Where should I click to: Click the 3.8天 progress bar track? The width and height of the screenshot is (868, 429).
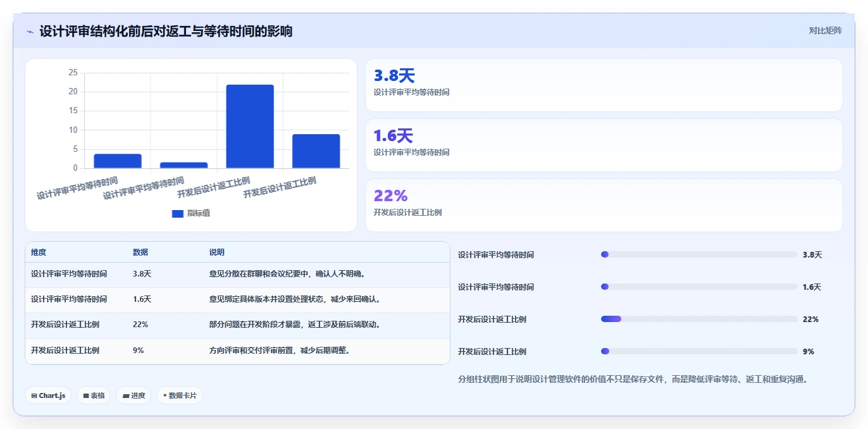(x=699, y=254)
